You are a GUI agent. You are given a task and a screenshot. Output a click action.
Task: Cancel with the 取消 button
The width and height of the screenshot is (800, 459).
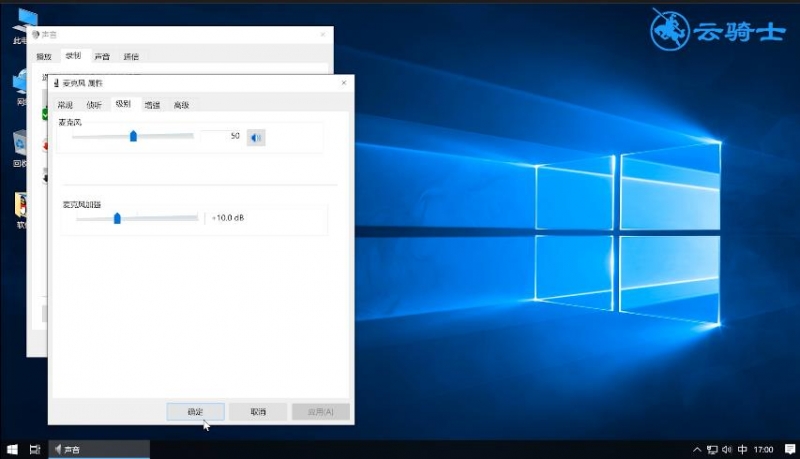(x=258, y=412)
